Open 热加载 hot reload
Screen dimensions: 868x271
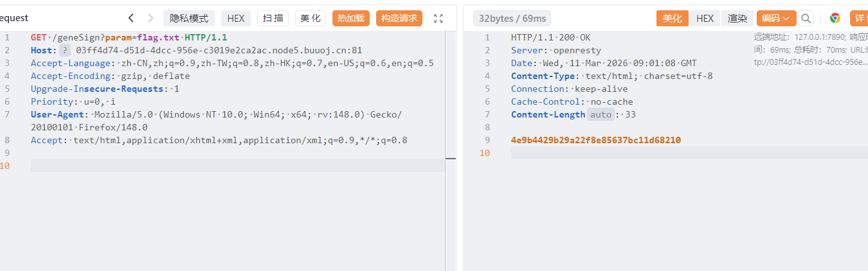351,18
